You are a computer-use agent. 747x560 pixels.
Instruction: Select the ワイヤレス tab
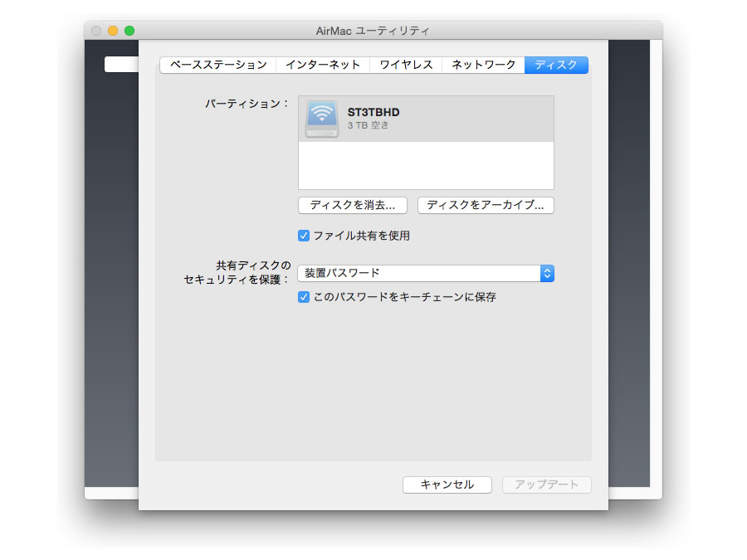click(406, 65)
